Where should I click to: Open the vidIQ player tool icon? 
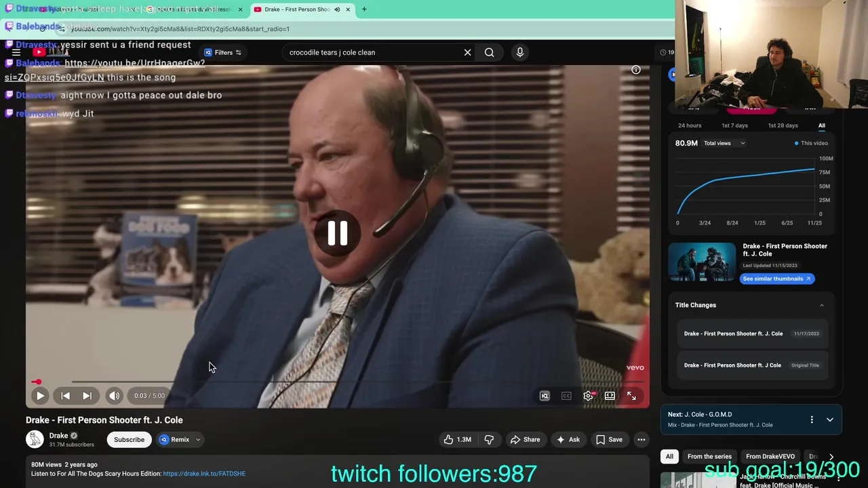tap(545, 396)
